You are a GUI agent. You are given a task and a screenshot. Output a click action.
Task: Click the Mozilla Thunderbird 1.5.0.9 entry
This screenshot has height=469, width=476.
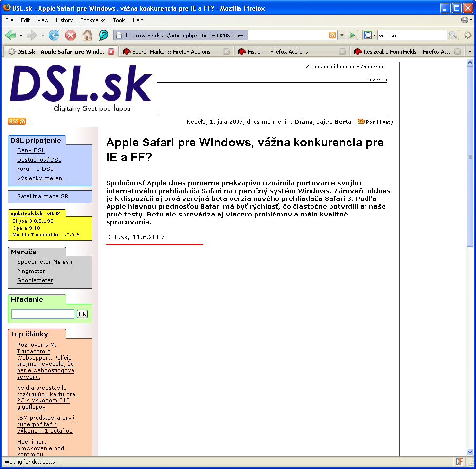pyautogui.click(x=46, y=235)
